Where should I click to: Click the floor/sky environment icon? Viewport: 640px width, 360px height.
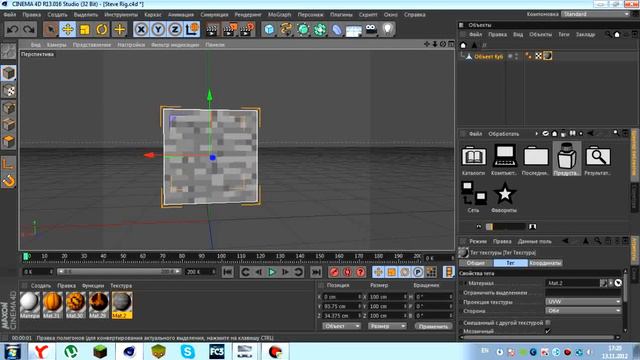click(353, 30)
